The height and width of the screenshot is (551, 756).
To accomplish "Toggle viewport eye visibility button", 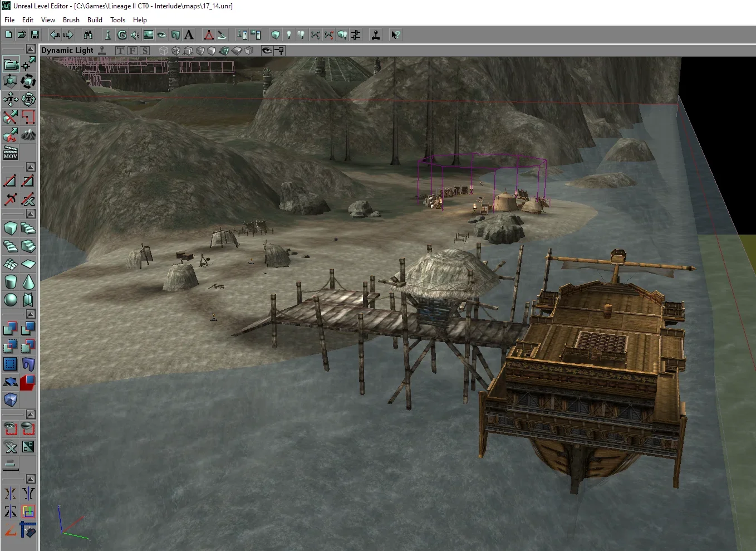I will coord(267,50).
